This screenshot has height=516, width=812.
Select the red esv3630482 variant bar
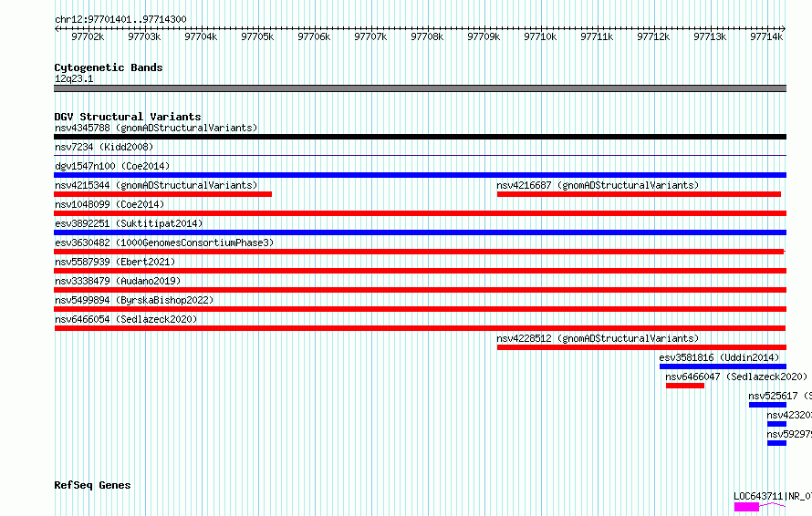(x=419, y=252)
